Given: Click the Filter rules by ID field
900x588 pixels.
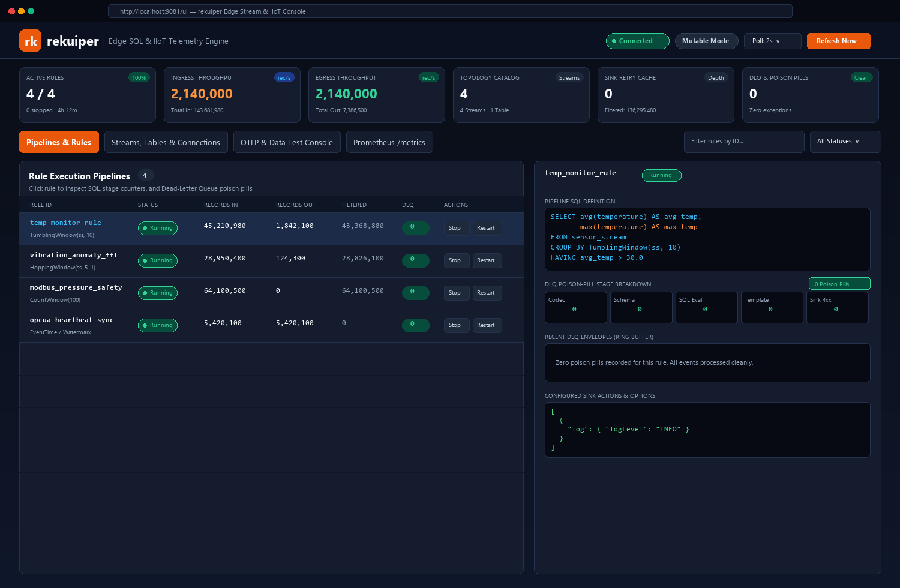Looking at the screenshot, I should [744, 142].
